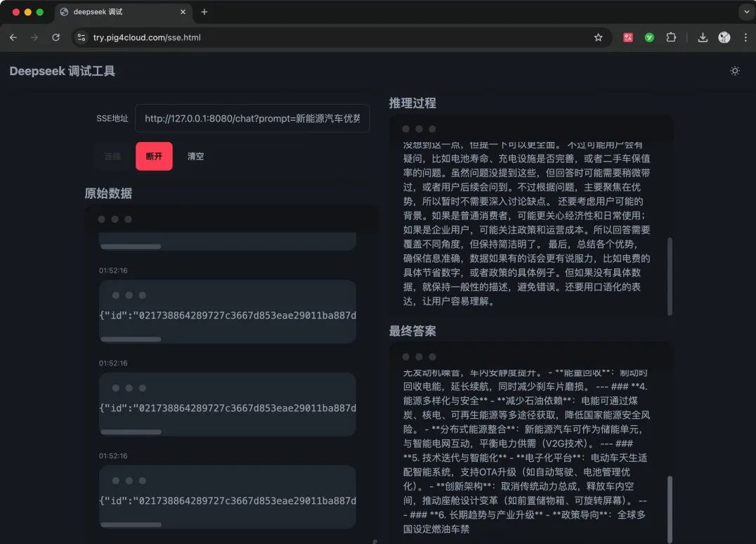Click the macOS green fullscreen window button

click(x=39, y=12)
